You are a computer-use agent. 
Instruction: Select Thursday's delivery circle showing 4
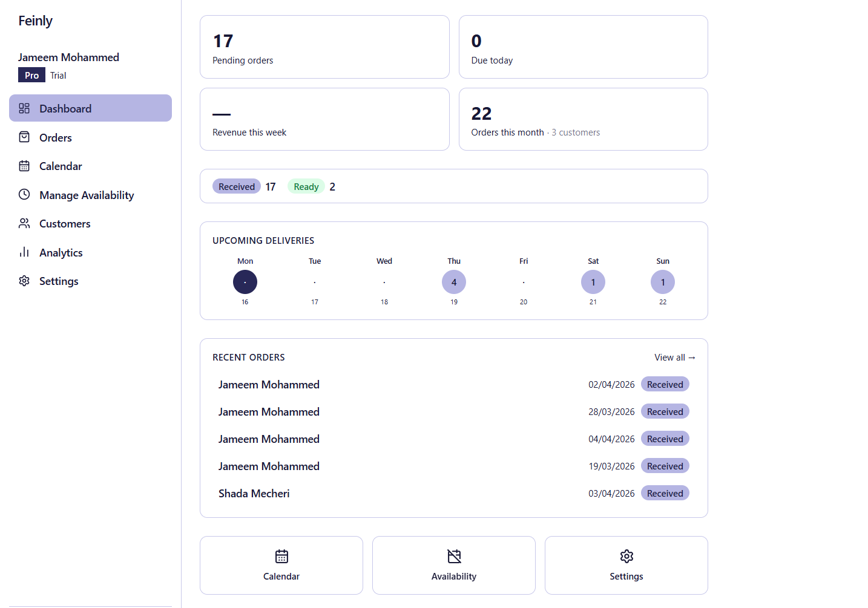[x=453, y=282]
